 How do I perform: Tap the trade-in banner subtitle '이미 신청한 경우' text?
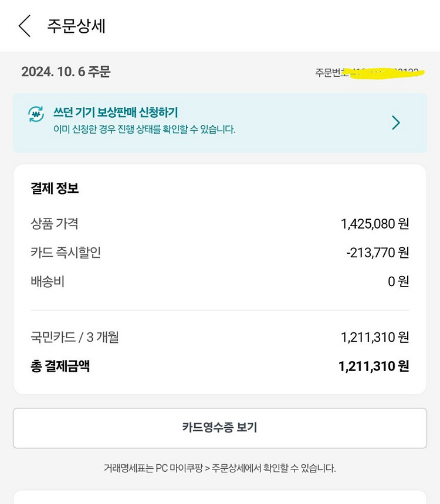(x=144, y=129)
